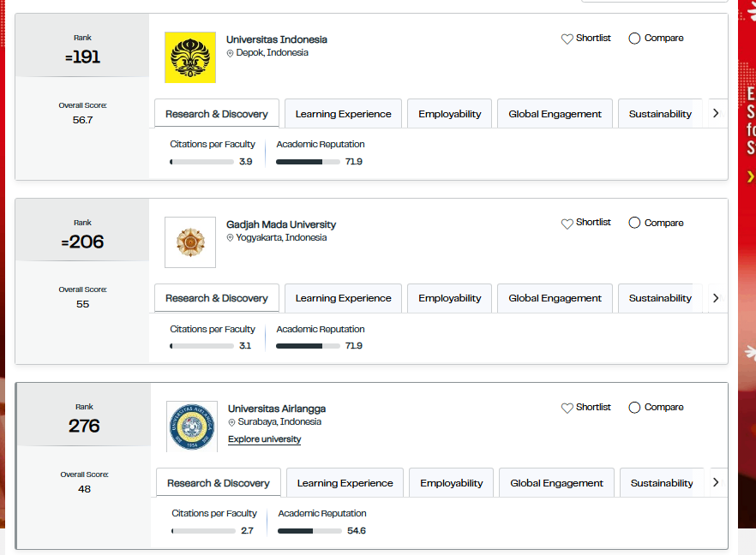This screenshot has width=756, height=555.
Task: Show more tabs arrow for Gadjah Mada University
Action: click(716, 298)
